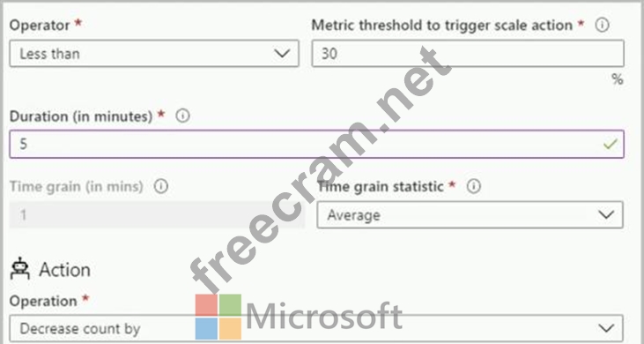Click the Duration (in minutes) label
The image size is (644, 344).
[81, 116]
